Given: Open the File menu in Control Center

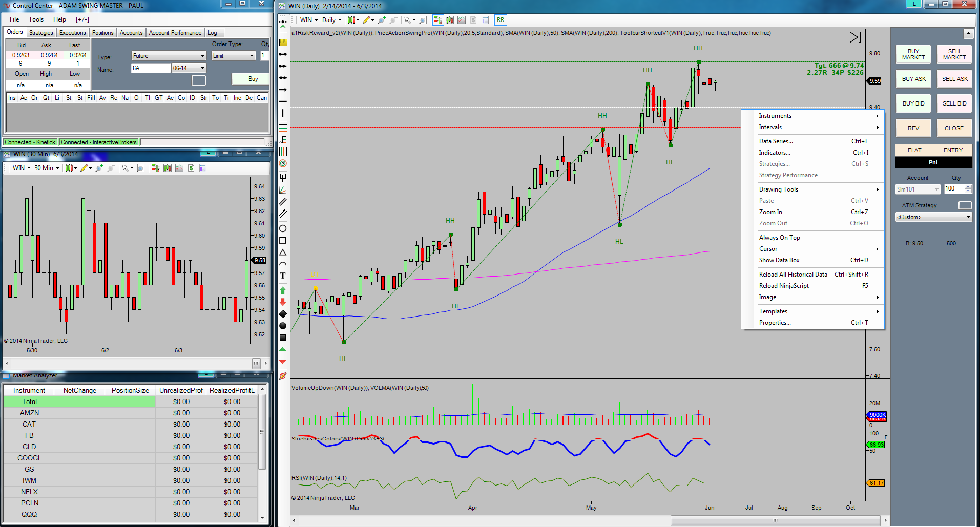Looking at the screenshot, I should (x=14, y=19).
